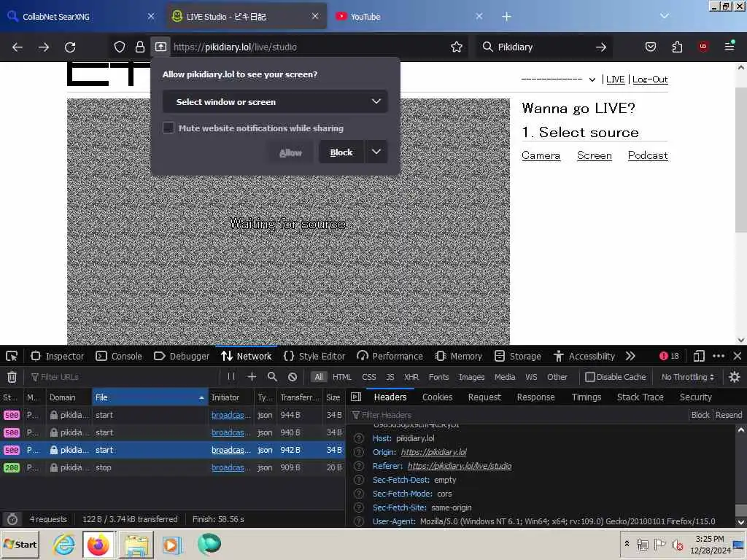Go back with the browser back arrow
The height and width of the screenshot is (560, 747).
[x=18, y=47]
